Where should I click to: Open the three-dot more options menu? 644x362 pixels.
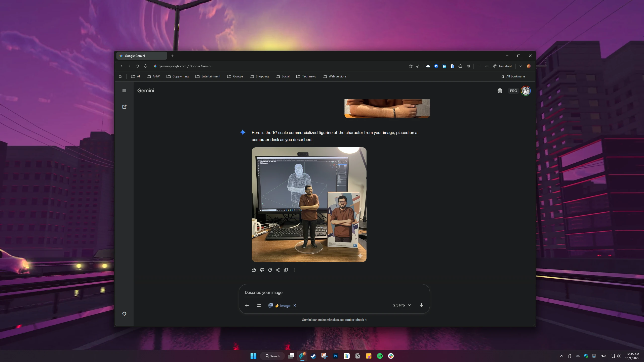(294, 270)
